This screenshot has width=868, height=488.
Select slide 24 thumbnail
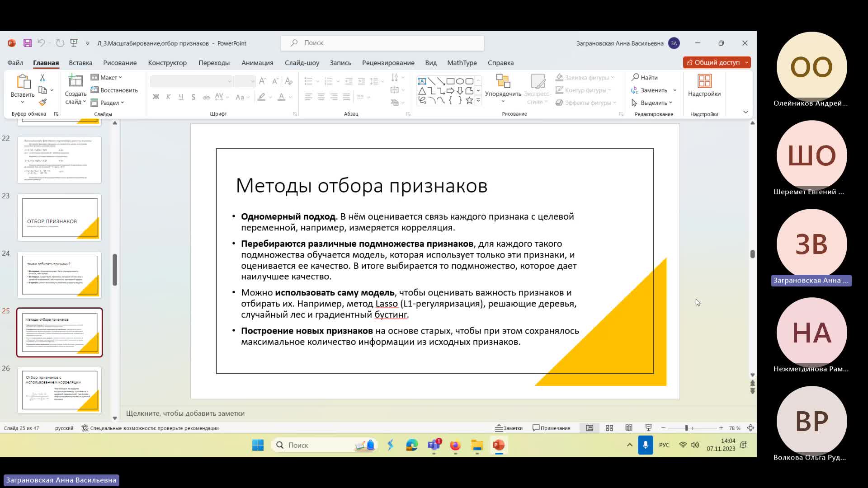coord(60,275)
